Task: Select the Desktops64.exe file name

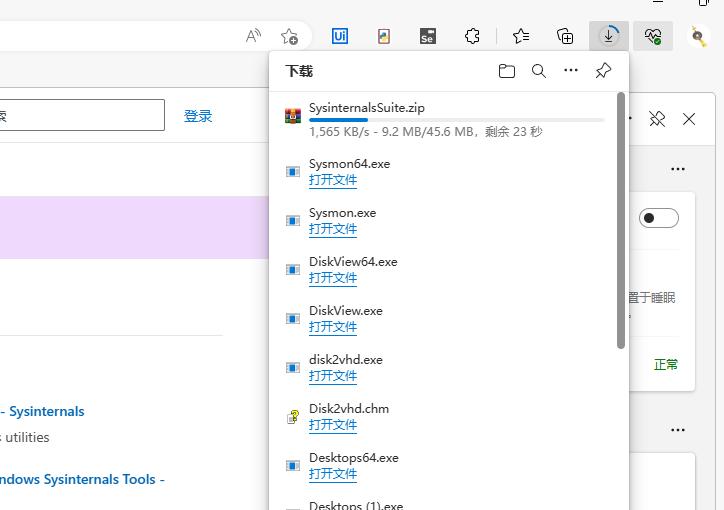Action: [x=354, y=457]
